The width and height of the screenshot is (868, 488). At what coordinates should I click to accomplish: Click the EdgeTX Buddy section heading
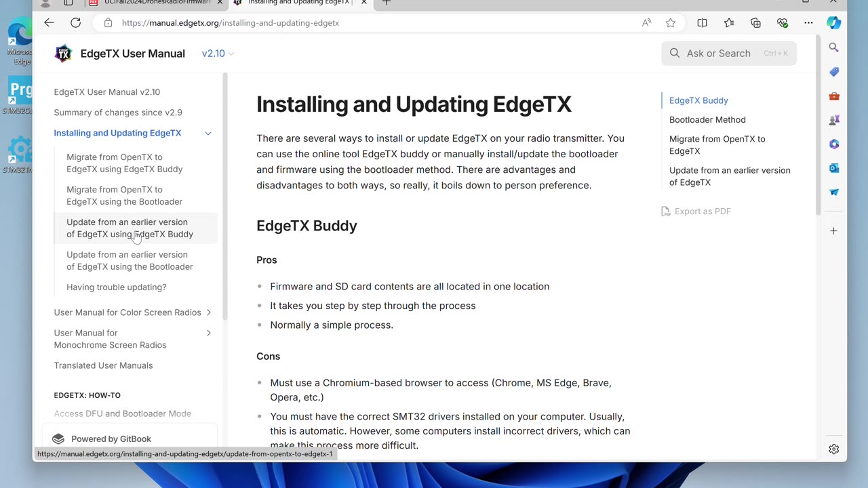[307, 226]
